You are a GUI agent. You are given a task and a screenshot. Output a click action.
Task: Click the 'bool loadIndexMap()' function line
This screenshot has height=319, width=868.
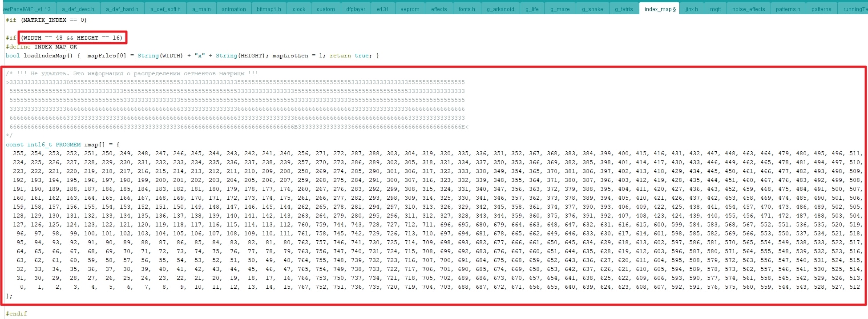[192, 56]
